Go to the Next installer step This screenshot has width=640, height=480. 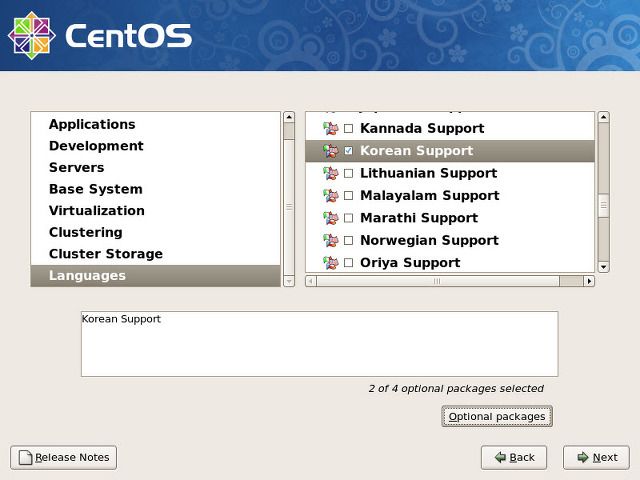click(596, 458)
